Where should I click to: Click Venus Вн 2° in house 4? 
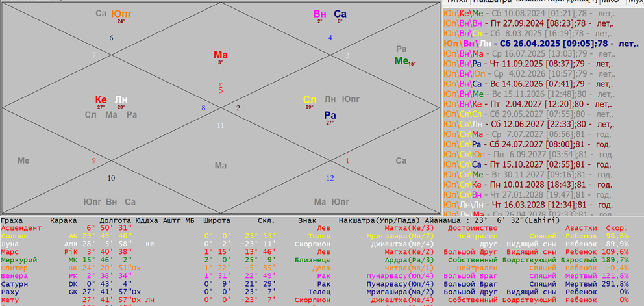pyautogui.click(x=319, y=16)
